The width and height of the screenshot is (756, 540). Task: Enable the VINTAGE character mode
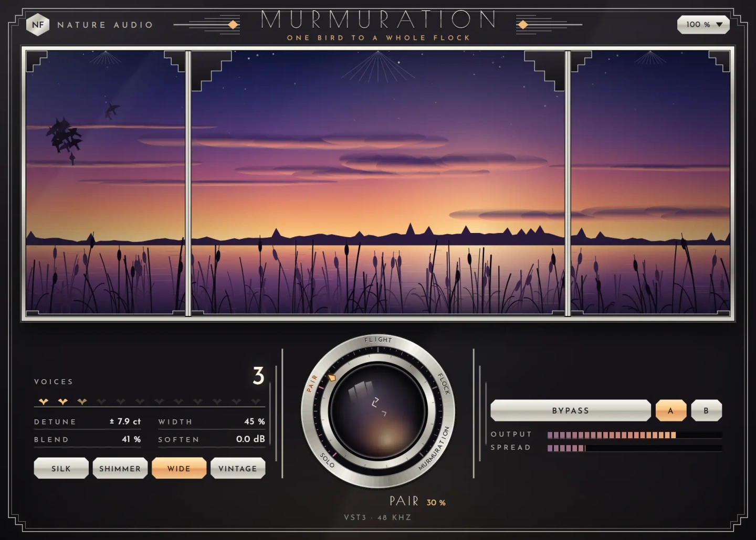pos(238,468)
